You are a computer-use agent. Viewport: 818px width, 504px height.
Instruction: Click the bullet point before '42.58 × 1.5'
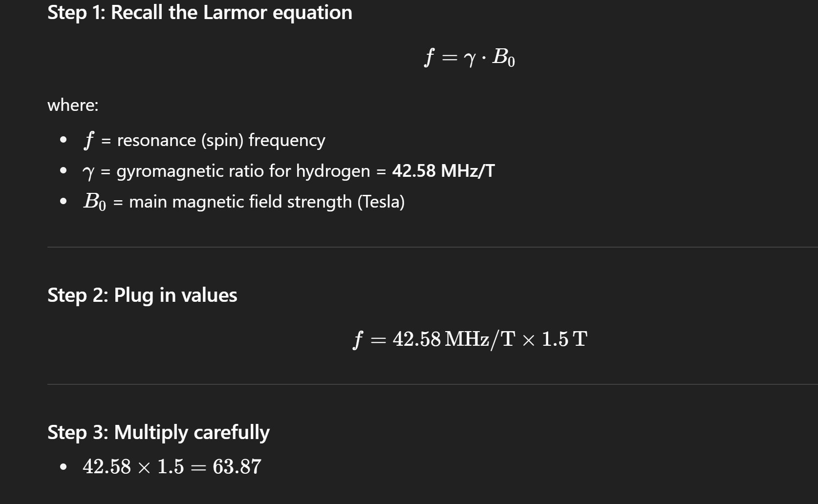[x=63, y=467]
